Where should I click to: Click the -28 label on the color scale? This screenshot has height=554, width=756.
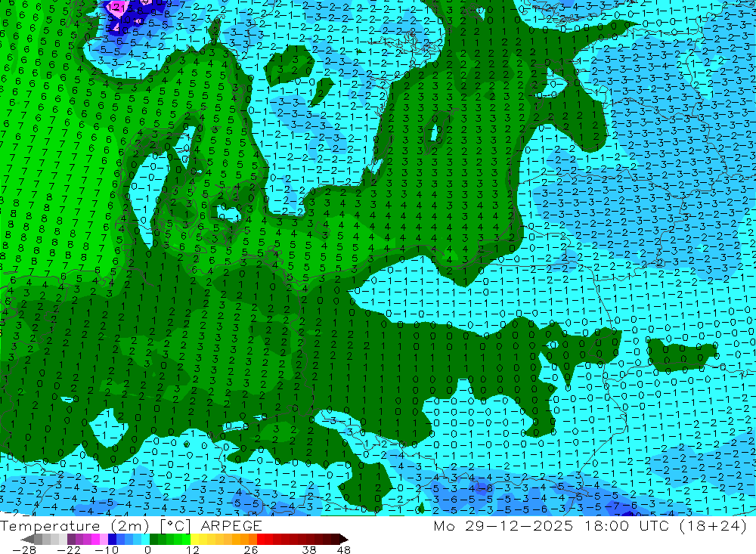tap(24, 550)
